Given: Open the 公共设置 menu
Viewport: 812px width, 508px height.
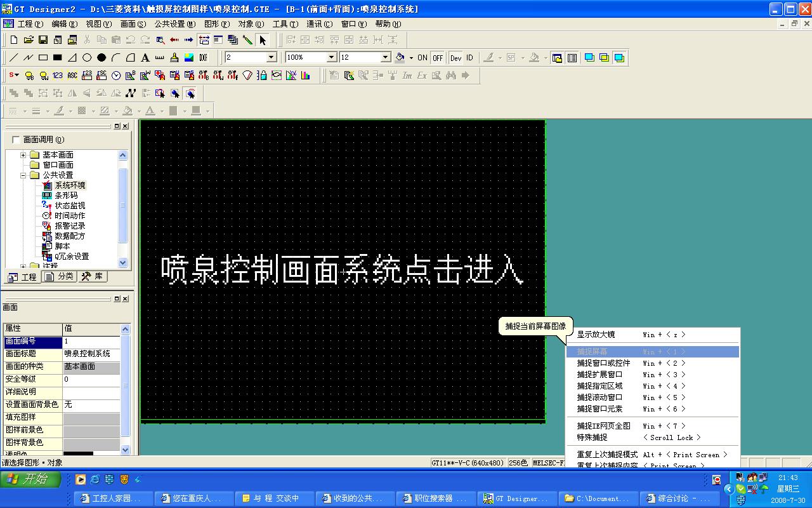Looking at the screenshot, I should click(174, 24).
